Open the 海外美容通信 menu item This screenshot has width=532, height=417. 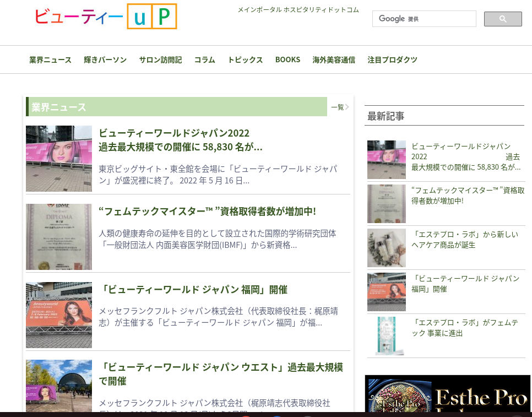tap(334, 59)
